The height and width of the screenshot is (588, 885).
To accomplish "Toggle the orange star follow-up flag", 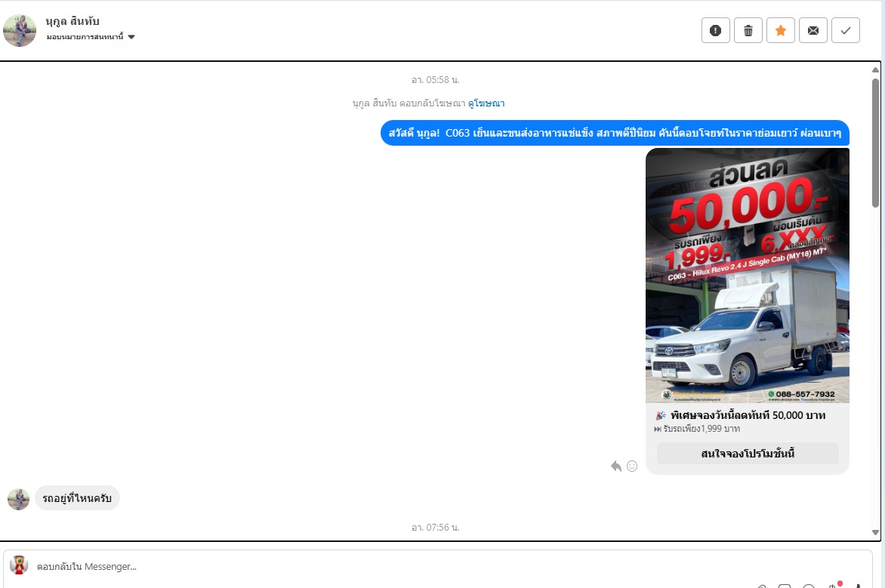I will [781, 30].
